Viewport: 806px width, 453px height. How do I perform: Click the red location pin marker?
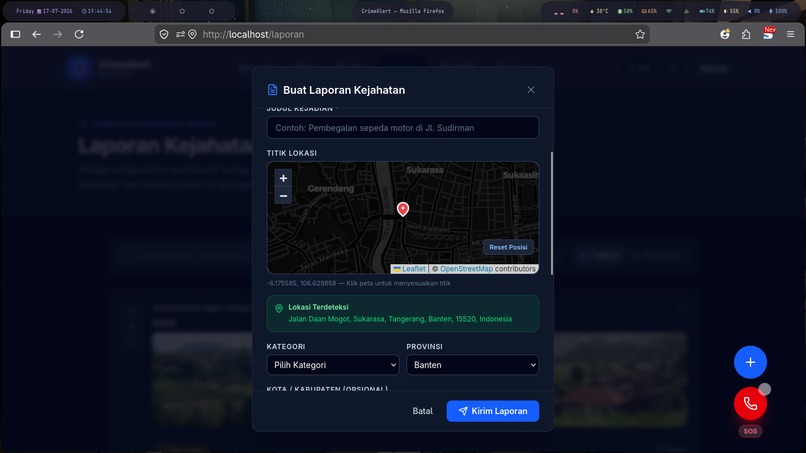click(x=403, y=209)
